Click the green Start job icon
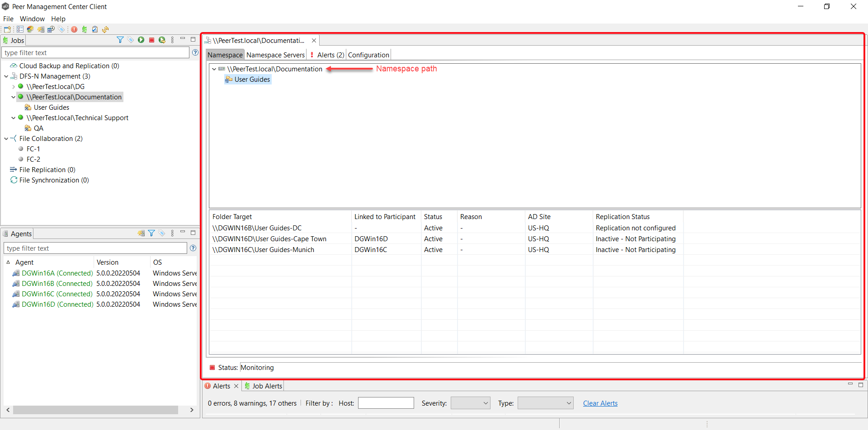868x430 pixels. tap(141, 40)
